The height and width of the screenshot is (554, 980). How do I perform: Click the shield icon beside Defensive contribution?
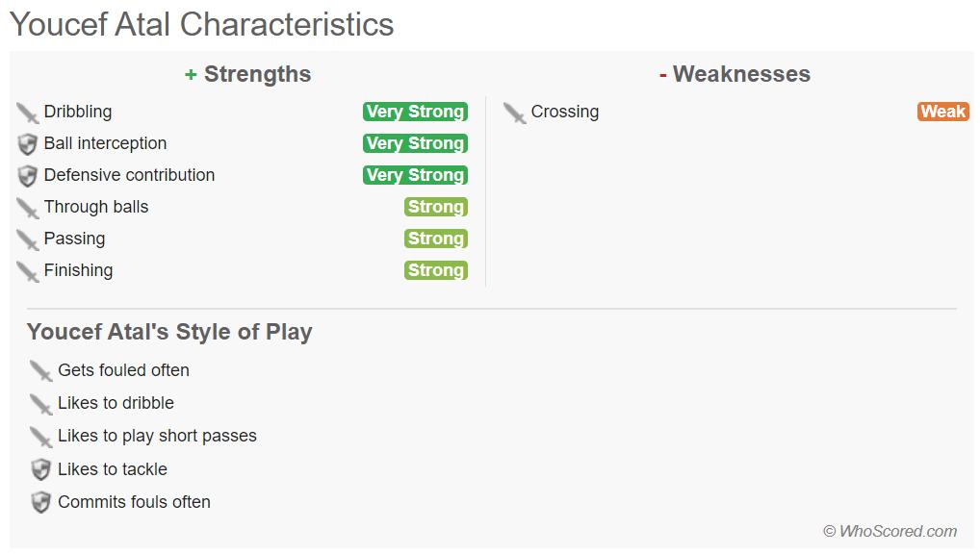click(27, 176)
